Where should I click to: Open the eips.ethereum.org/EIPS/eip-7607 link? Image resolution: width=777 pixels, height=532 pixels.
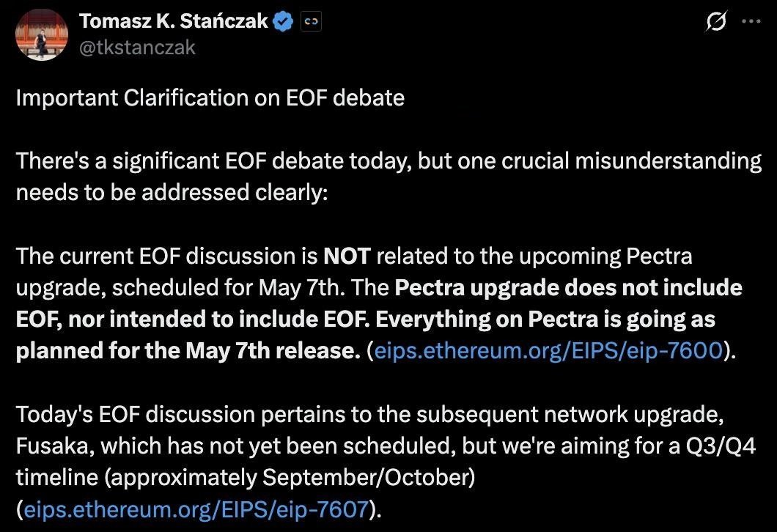[196, 509]
